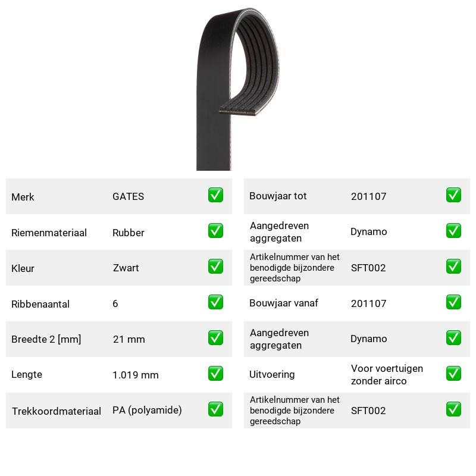Select the Merk label
The width and height of the screenshot is (476, 476).
pyautogui.click(x=23, y=197)
